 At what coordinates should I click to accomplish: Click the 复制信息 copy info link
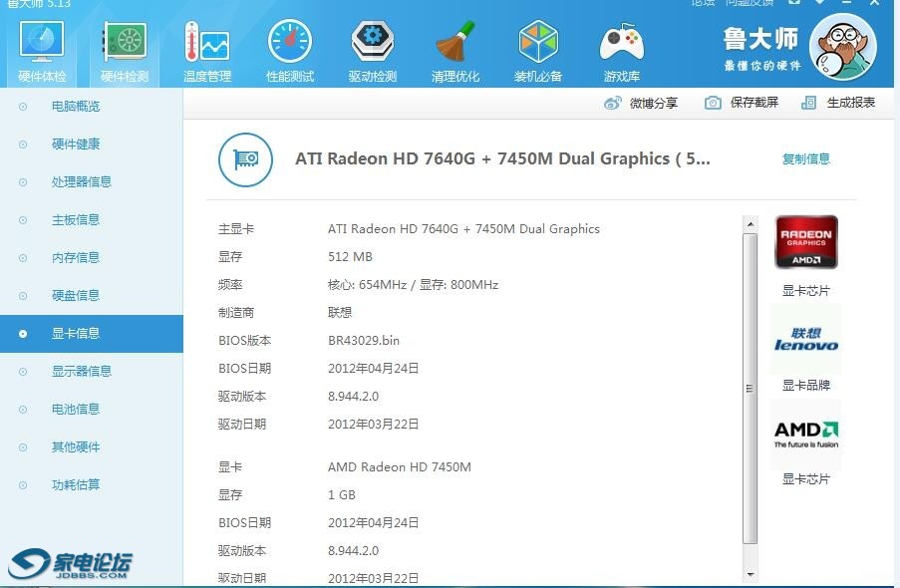[x=805, y=158]
